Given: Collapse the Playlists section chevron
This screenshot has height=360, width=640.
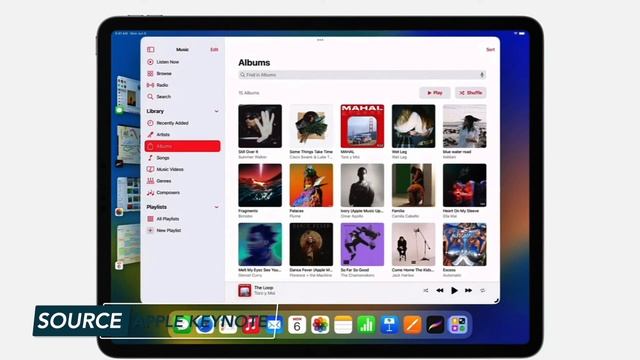Looking at the screenshot, I should tap(216, 207).
